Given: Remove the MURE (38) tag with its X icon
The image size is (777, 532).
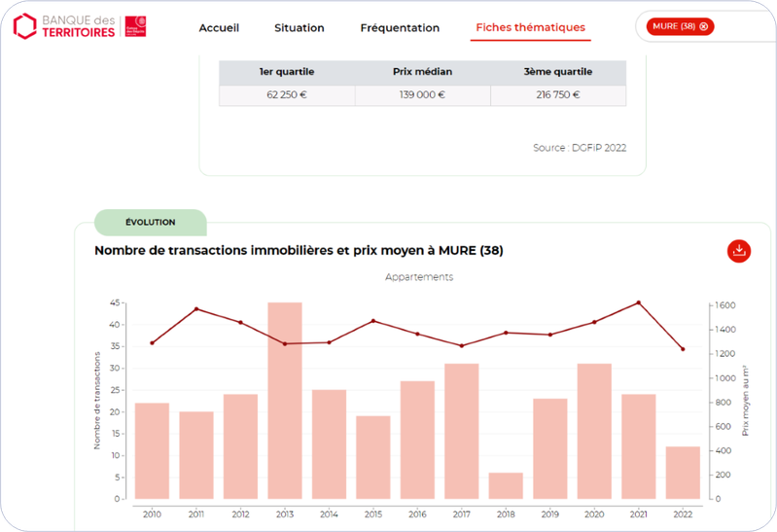Looking at the screenshot, I should coord(704,26).
